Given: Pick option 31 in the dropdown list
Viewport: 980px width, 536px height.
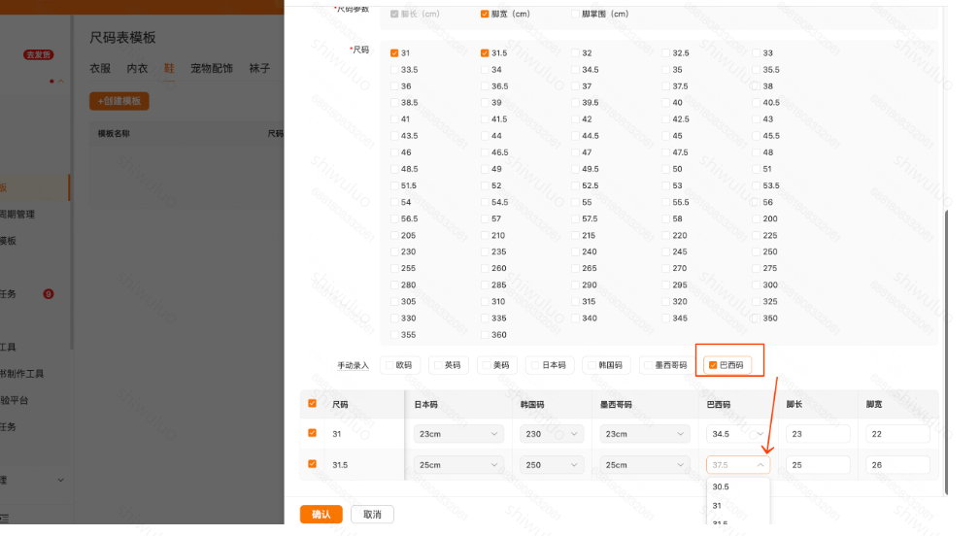Looking at the screenshot, I should point(718,506).
